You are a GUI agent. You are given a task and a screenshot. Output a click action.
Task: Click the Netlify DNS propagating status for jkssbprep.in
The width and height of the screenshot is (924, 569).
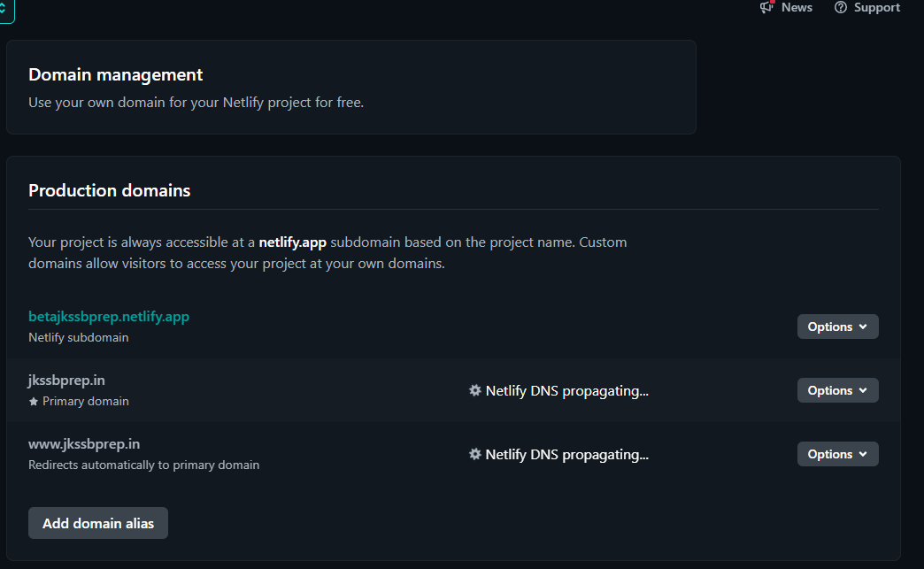[x=558, y=390]
